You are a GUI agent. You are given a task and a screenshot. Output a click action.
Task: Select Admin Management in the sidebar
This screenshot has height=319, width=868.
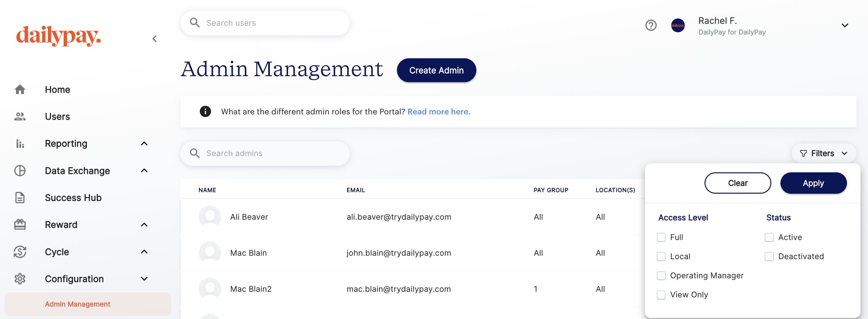tap(88, 304)
